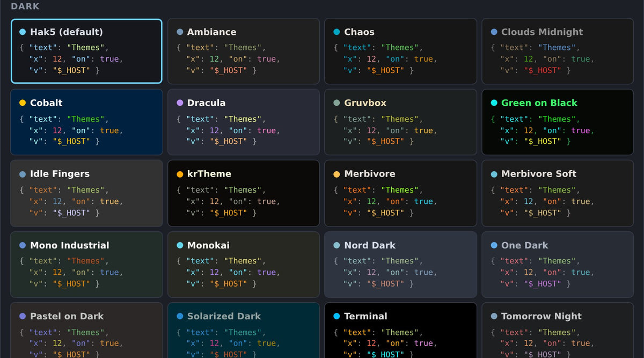This screenshot has width=644, height=358.
Task: Pick the Green on Black theme card
Action: tap(558, 122)
